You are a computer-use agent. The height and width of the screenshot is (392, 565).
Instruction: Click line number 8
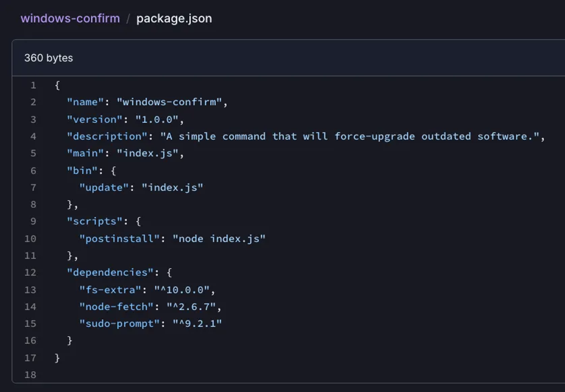(33, 204)
